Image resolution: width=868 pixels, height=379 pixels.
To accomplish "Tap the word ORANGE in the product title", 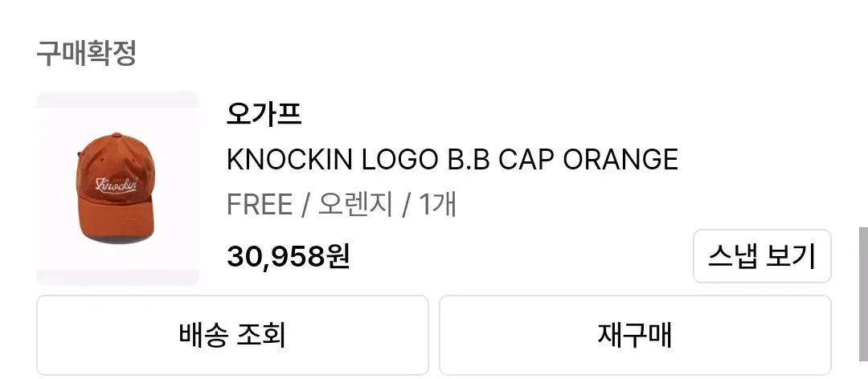I will click(x=620, y=160).
